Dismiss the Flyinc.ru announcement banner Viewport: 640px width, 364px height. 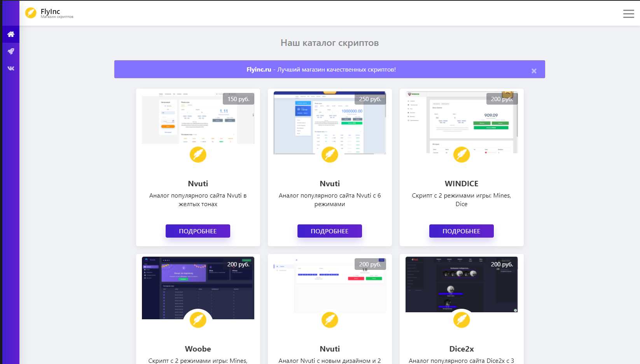click(x=534, y=71)
